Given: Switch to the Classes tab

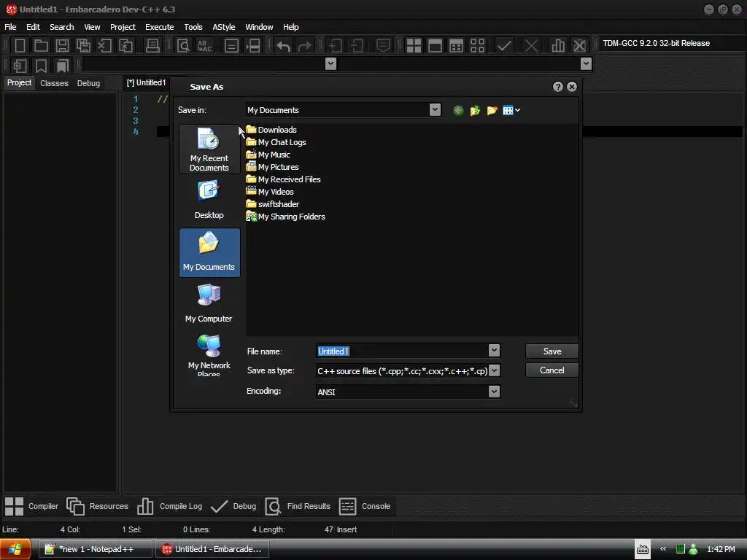Looking at the screenshot, I should click(54, 83).
